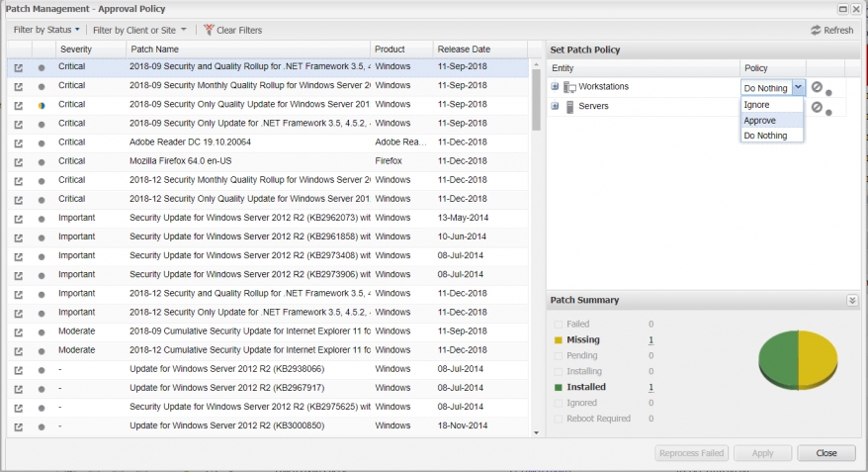Toggle the Missing legend box
Screen dimensions: 868x472
click(558, 340)
